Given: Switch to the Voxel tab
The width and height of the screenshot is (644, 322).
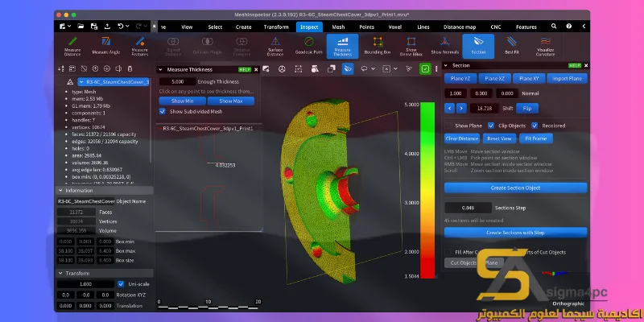Looking at the screenshot, I should click(x=394, y=27).
